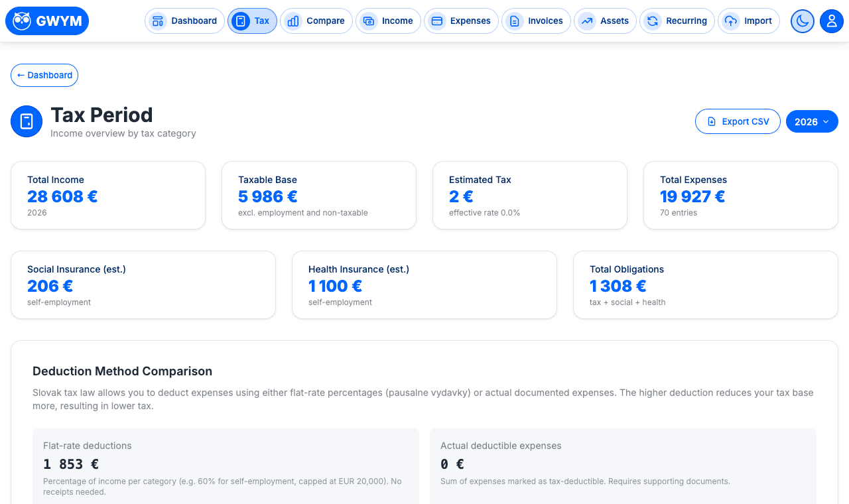Open the Compare label in navigation
Image resolution: width=849 pixels, height=504 pixels.
pos(326,21)
